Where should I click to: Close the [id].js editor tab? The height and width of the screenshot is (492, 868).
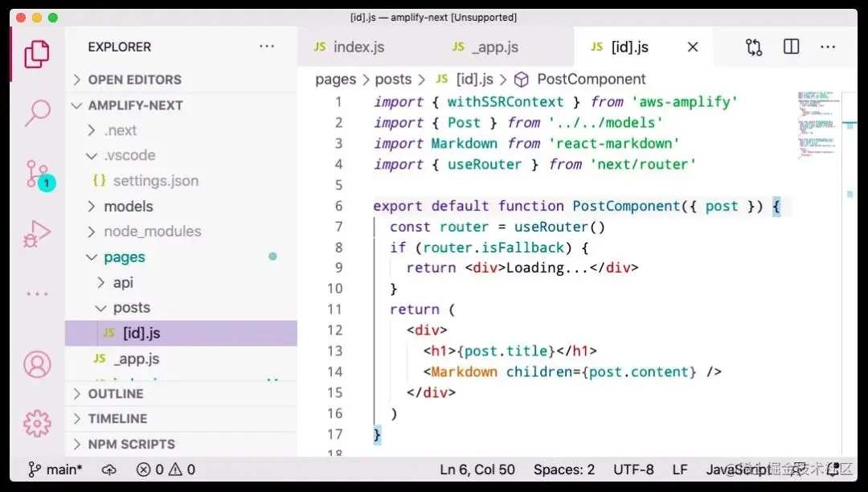693,47
